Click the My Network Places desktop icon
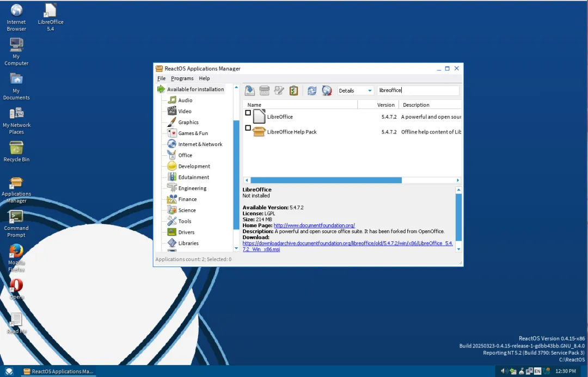This screenshot has height=377, width=588. [16, 121]
